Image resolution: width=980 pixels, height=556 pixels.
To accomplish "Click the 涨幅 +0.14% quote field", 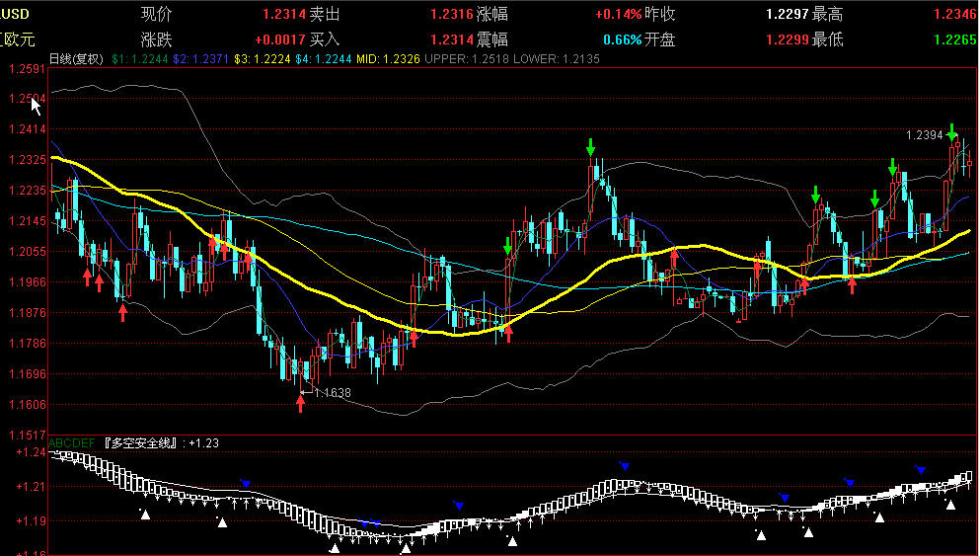I will coord(559,14).
